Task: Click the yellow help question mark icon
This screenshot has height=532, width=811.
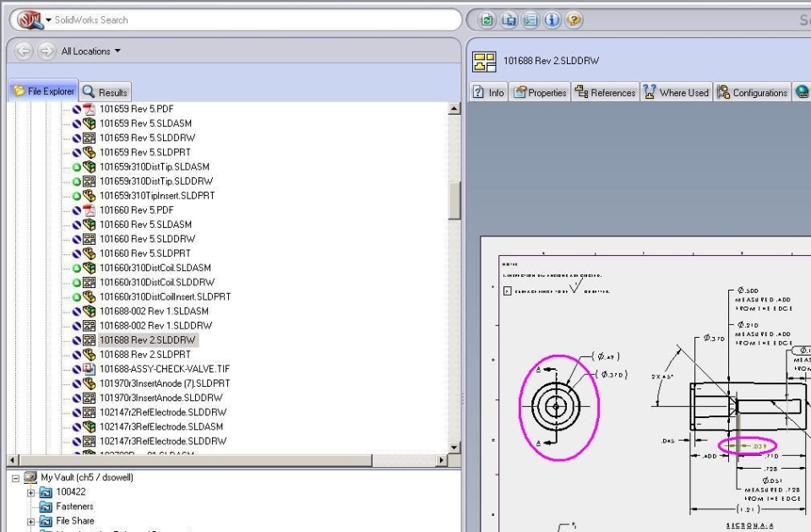Action: (574, 20)
